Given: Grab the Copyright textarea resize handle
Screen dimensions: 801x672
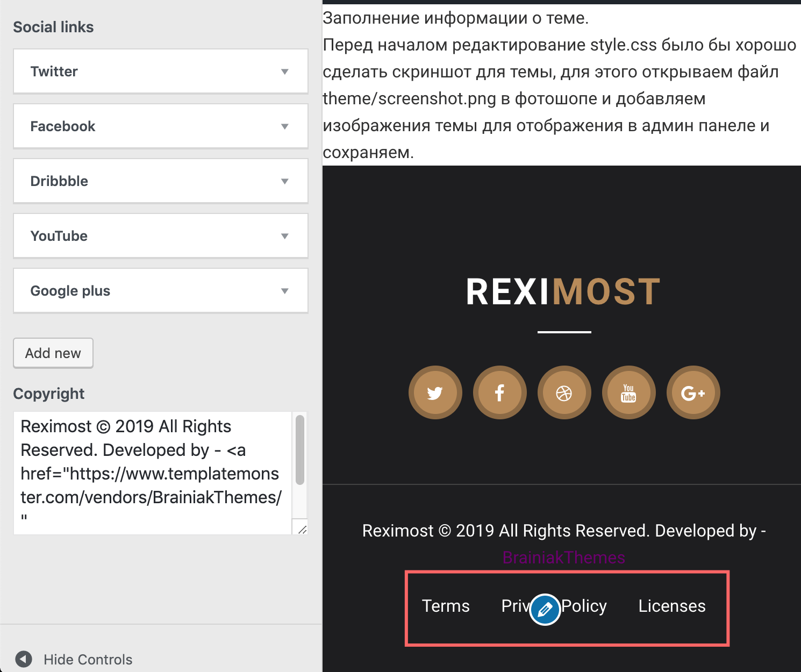Looking at the screenshot, I should click(x=302, y=529).
